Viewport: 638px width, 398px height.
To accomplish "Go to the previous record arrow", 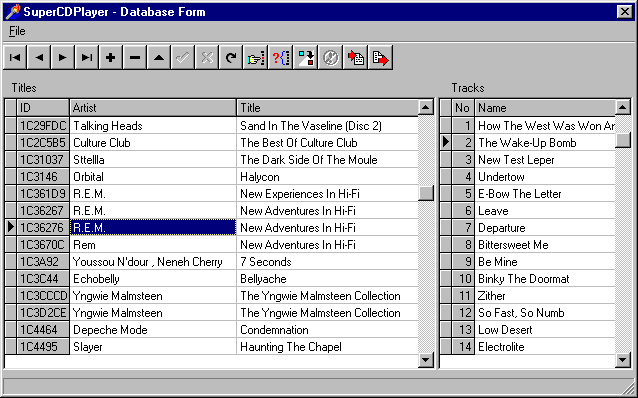I will click(39, 58).
